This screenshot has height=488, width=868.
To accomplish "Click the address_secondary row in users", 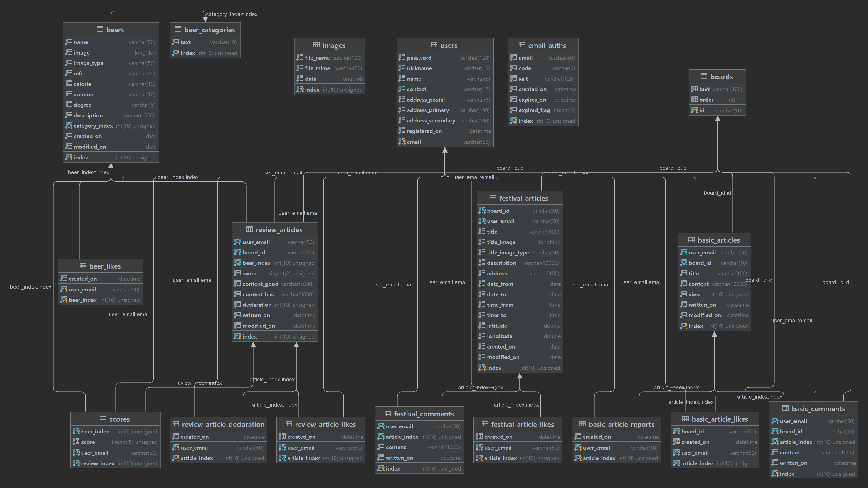I will 445,120.
